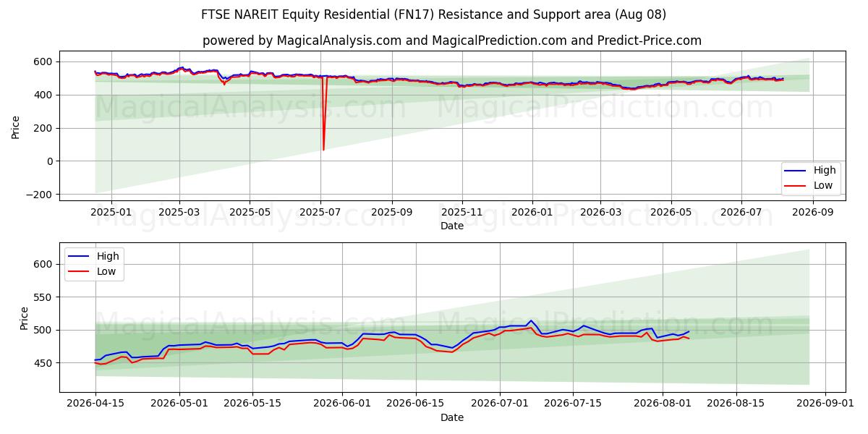Image resolution: width=868 pixels, height=434 pixels.
Task: Click the '2025-11' tick label on top chart
Action: [x=462, y=213]
